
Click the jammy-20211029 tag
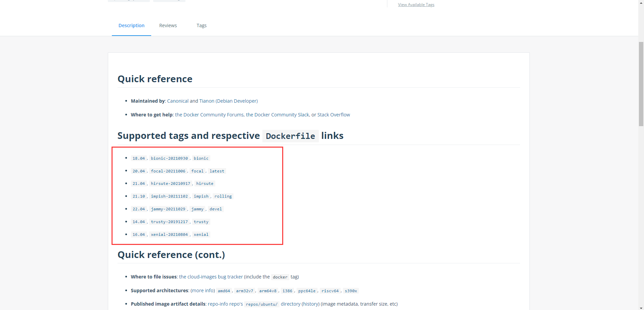pyautogui.click(x=168, y=209)
